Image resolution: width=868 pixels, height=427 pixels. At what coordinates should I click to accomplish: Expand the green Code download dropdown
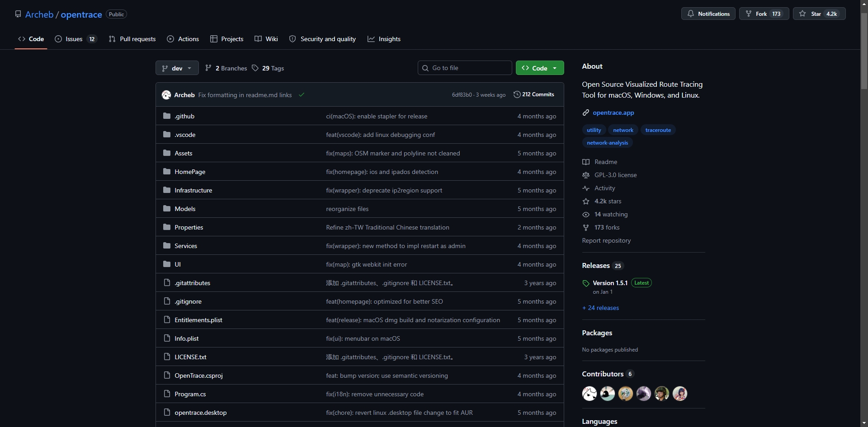(540, 68)
